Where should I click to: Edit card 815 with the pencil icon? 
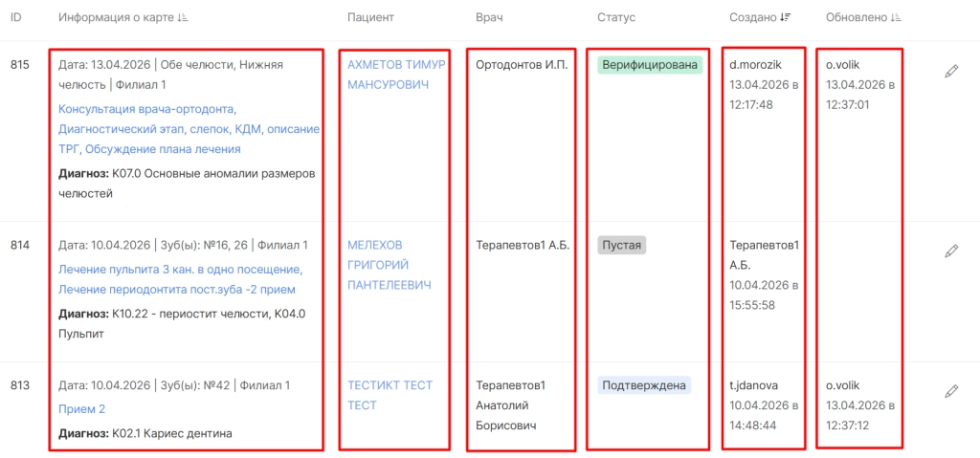pyautogui.click(x=951, y=72)
